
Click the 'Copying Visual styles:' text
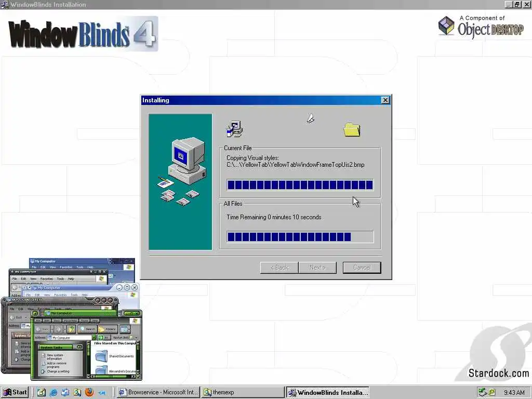coord(252,158)
